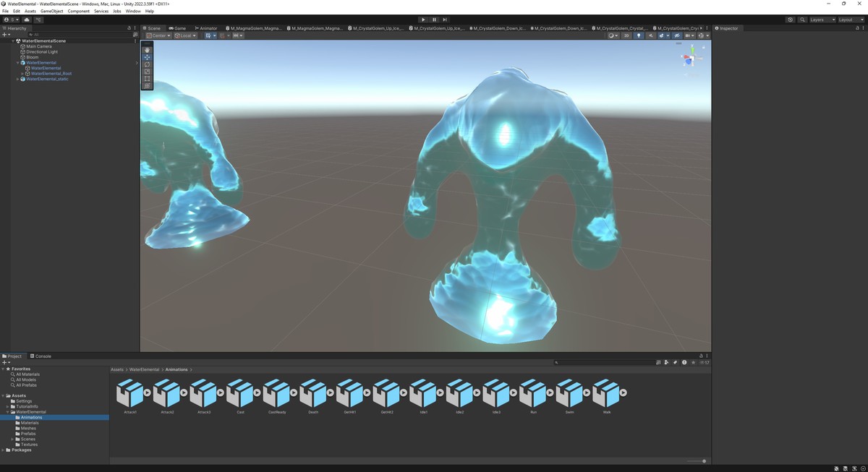Activate the Rotate tool in the scene
This screenshot has width=868, height=472.
point(147,64)
